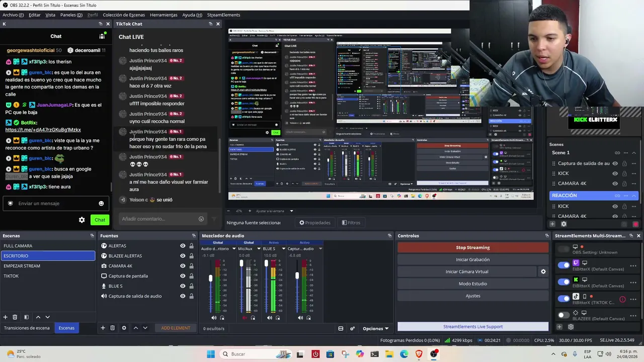Add a new multi-stream destination
The image size is (644, 362).
click(559, 327)
